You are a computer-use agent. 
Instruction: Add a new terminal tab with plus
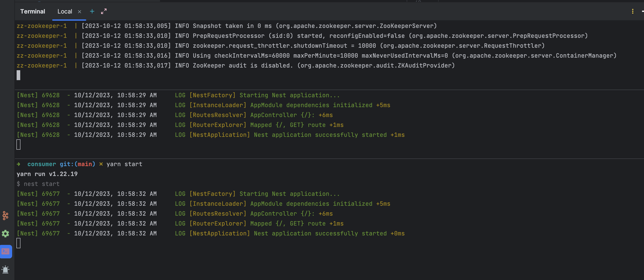click(x=92, y=11)
